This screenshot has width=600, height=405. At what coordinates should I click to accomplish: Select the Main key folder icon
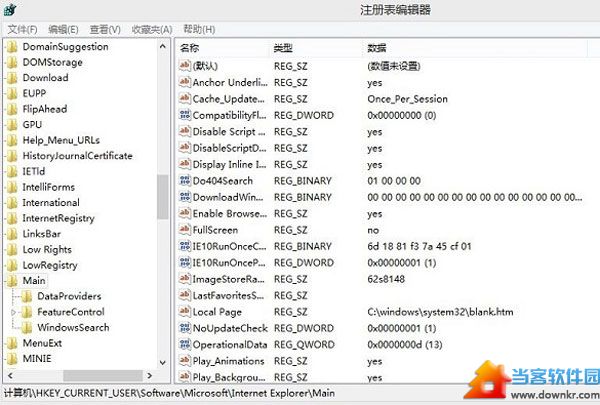click(x=12, y=281)
